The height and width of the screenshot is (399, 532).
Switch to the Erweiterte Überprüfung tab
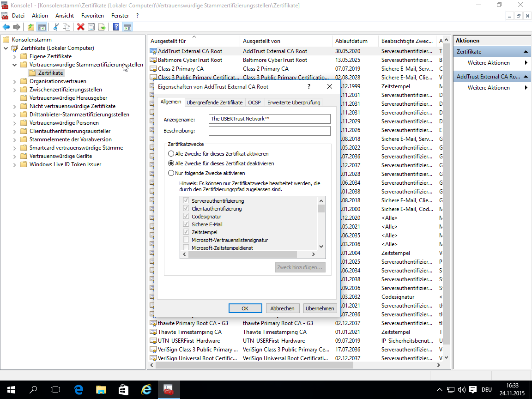coord(294,103)
